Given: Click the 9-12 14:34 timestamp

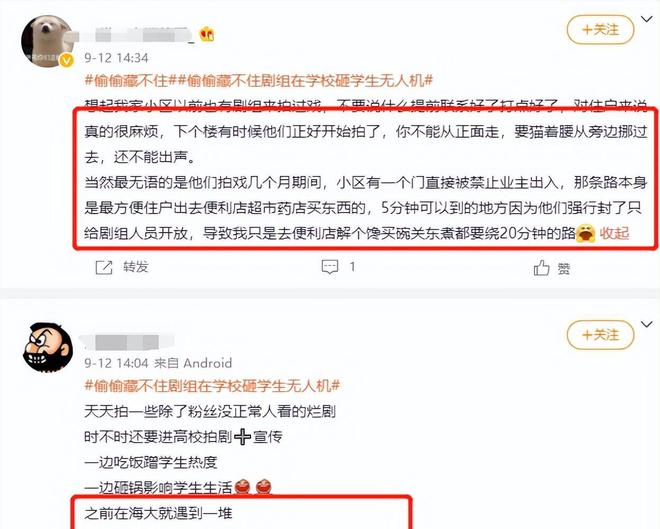Looking at the screenshot, I should tap(116, 58).
